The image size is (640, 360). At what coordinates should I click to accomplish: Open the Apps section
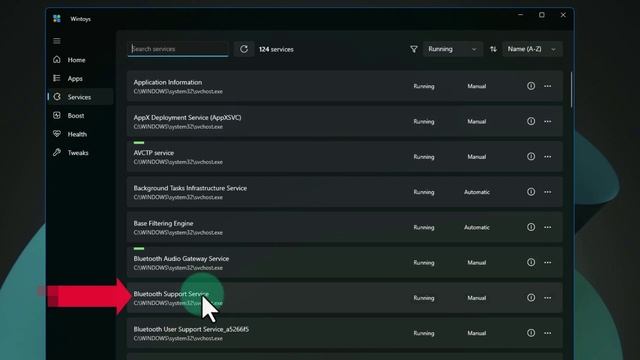(80, 78)
